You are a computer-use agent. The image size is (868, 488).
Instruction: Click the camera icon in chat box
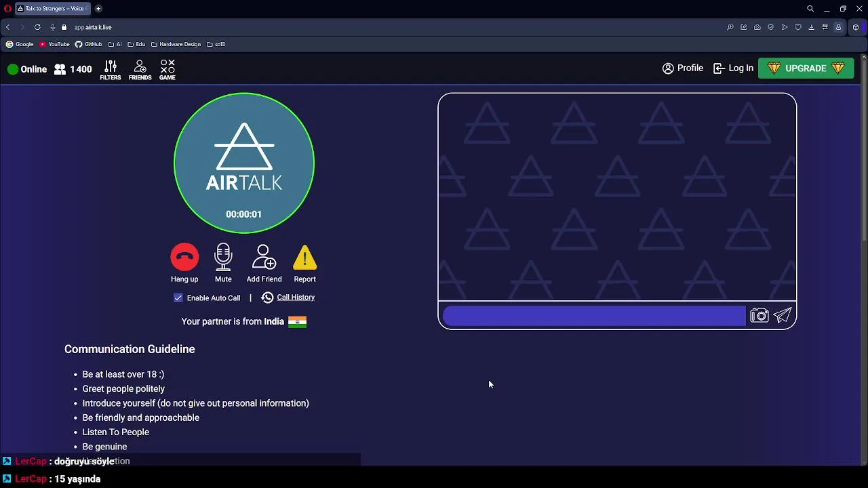pos(759,316)
